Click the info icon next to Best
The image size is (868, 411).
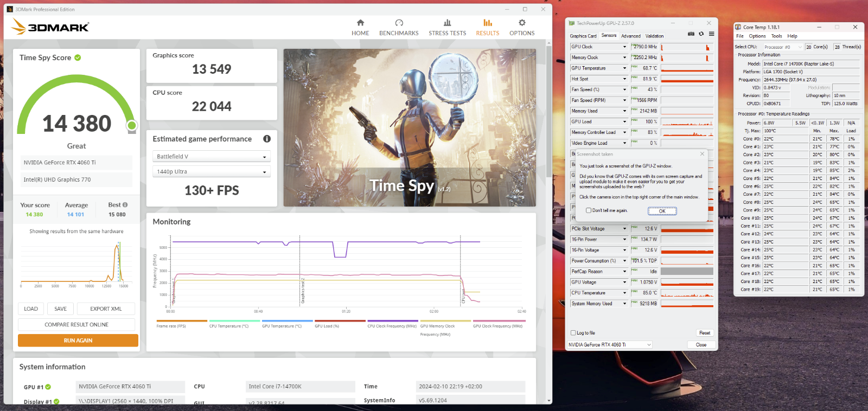[125, 205]
